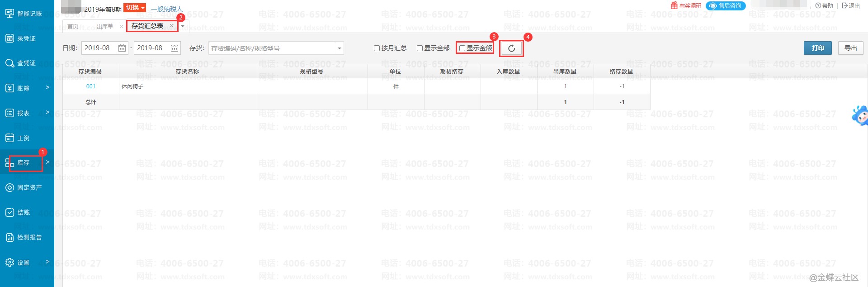Click the 存货名称 column header

coord(188,71)
